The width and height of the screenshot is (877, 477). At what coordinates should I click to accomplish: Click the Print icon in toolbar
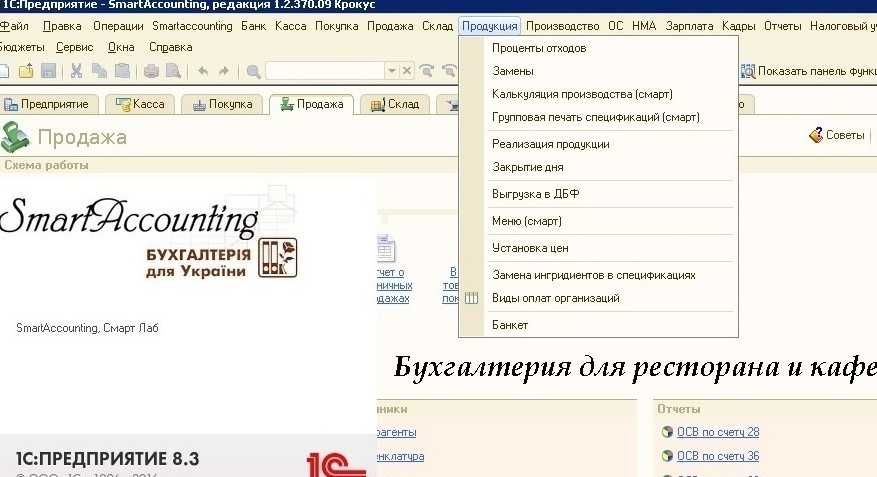(151, 71)
